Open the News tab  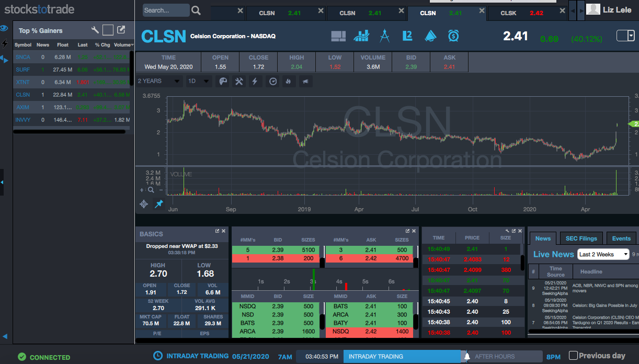(543, 238)
